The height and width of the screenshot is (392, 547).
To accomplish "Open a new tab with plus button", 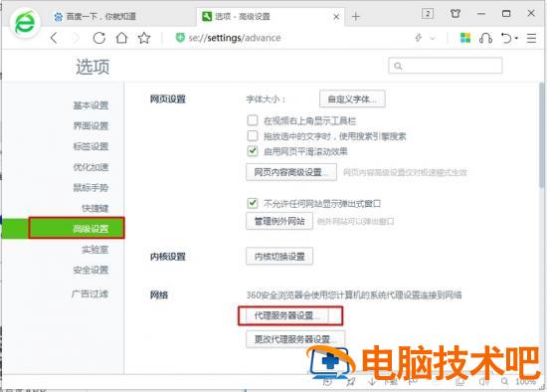I will (x=355, y=16).
